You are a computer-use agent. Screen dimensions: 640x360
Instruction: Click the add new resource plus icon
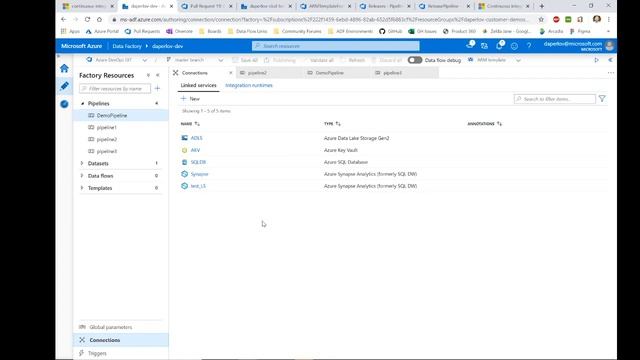(x=158, y=89)
